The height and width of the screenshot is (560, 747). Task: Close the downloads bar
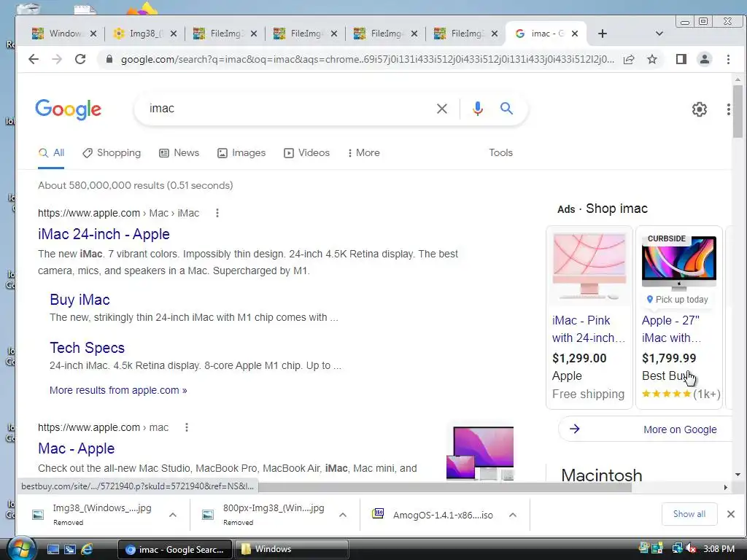(x=730, y=514)
